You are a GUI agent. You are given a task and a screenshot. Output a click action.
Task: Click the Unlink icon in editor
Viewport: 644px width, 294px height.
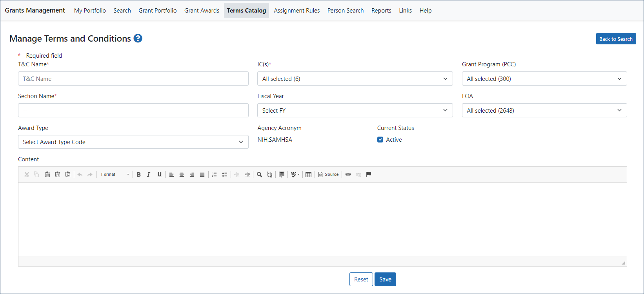click(x=358, y=175)
